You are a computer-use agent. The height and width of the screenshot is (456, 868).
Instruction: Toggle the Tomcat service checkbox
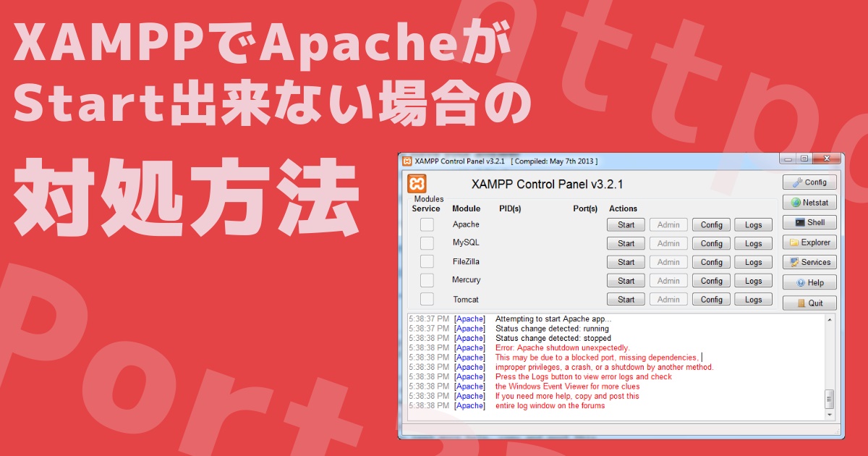(x=427, y=299)
